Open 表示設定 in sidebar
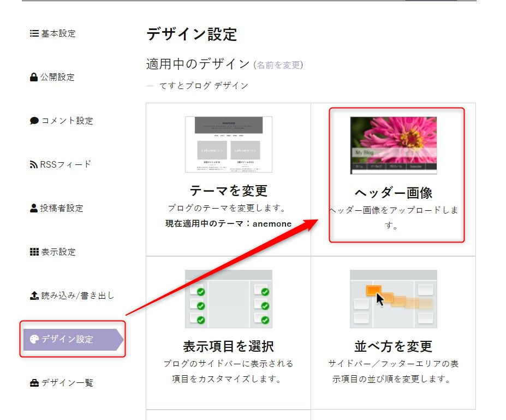This screenshot has width=506, height=420. [53, 252]
